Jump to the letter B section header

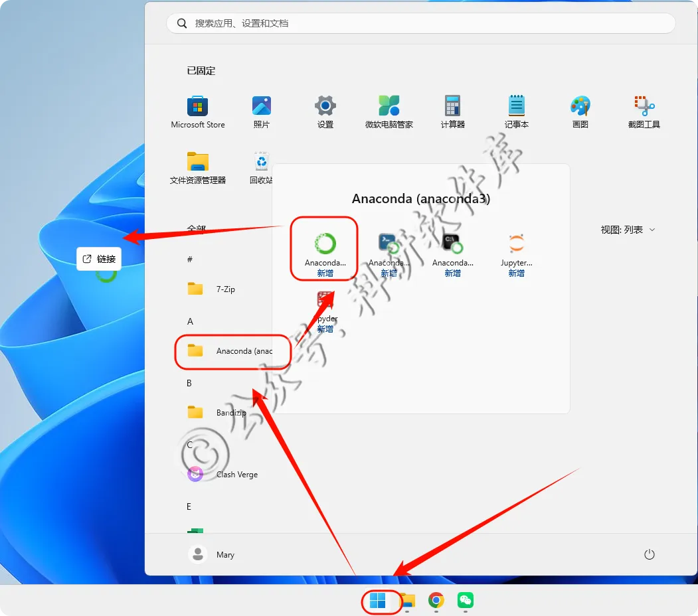tap(189, 383)
